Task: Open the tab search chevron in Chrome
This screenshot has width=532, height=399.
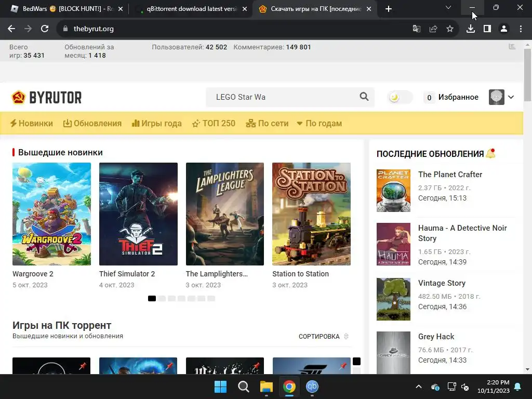Action: [x=448, y=7]
